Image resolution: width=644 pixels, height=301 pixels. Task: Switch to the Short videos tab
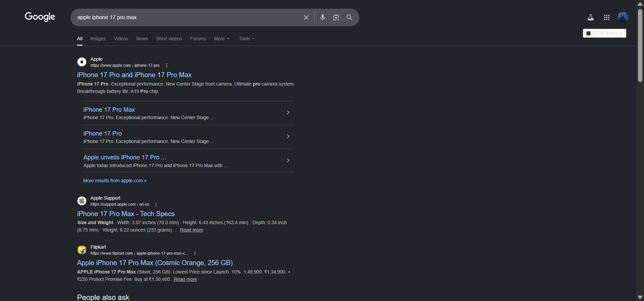169,39
